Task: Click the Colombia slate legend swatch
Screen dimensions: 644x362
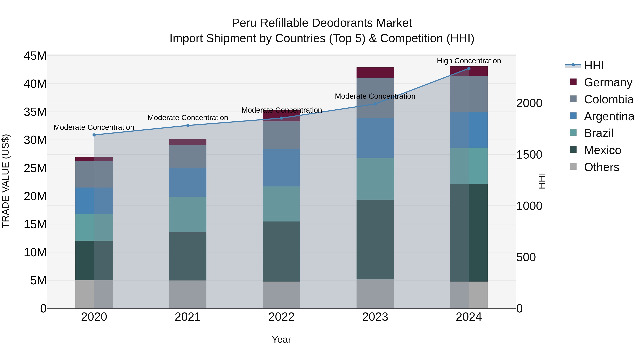Action: point(573,99)
